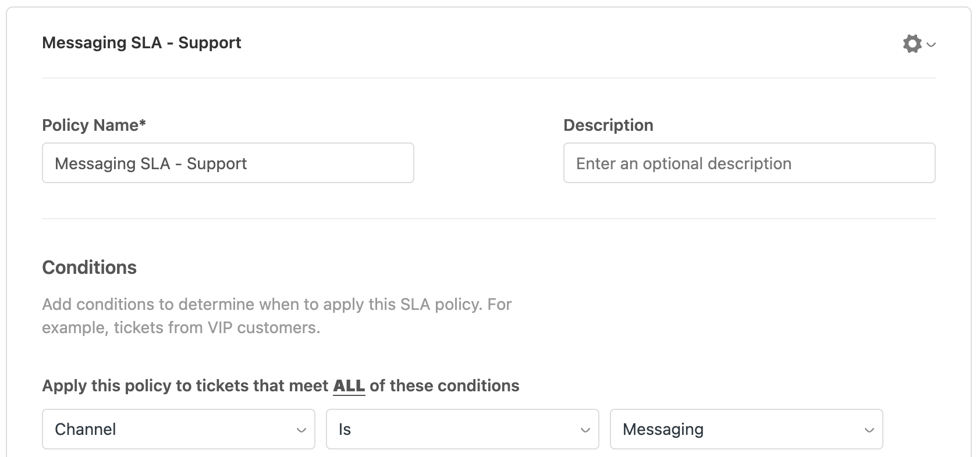Select the Conditions section heading

point(89,267)
